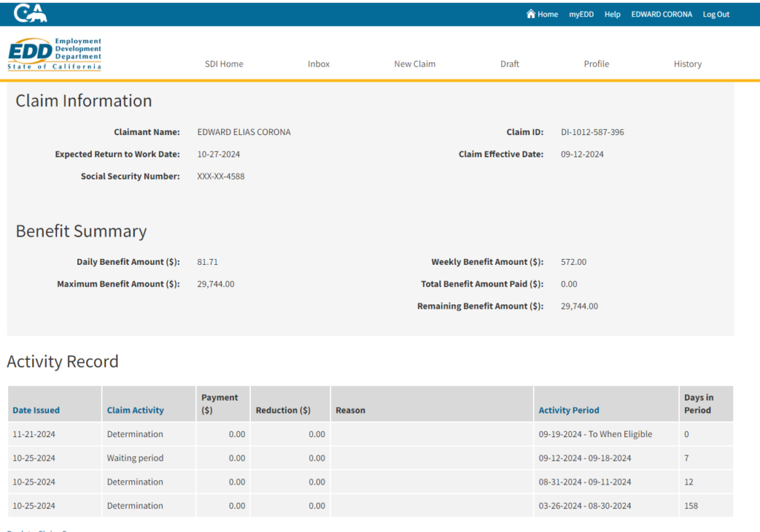This screenshot has width=760, height=532.
Task: Select the EDWARD CORONA account name
Action: [661, 14]
